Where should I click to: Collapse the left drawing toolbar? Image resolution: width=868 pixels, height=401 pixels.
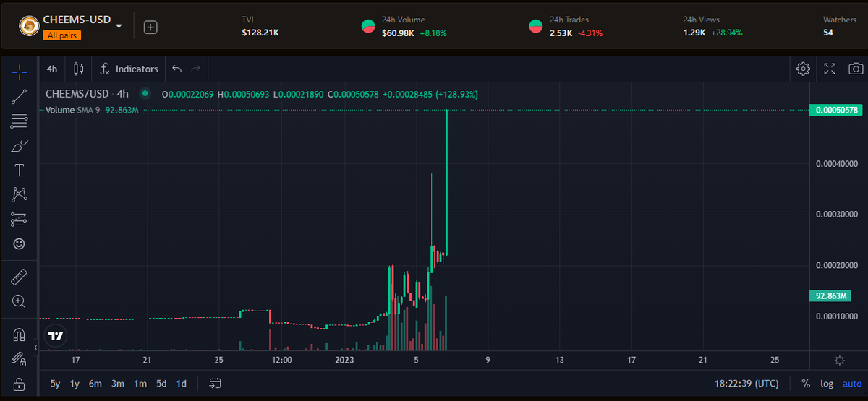[36, 348]
